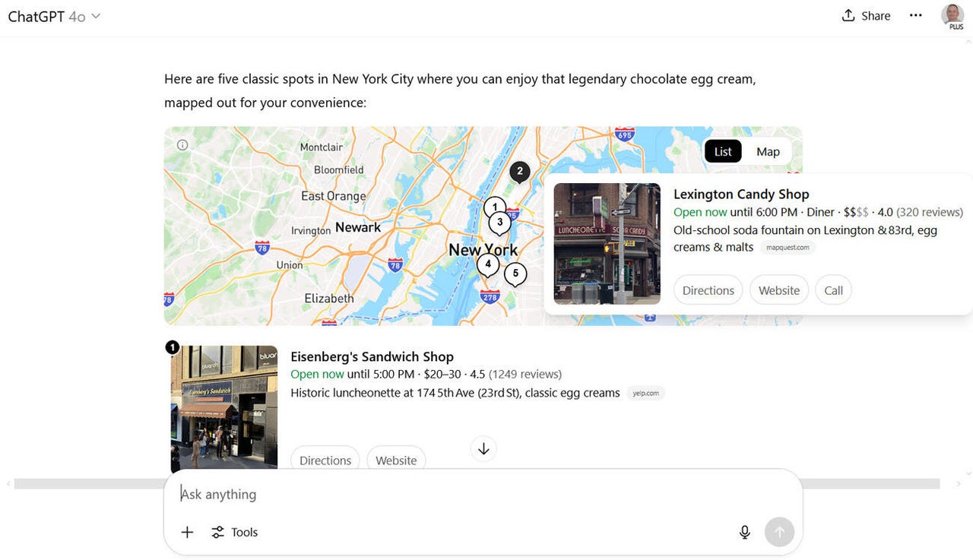
Task: Open Lexington Candy Shop Website
Action: 779,290
